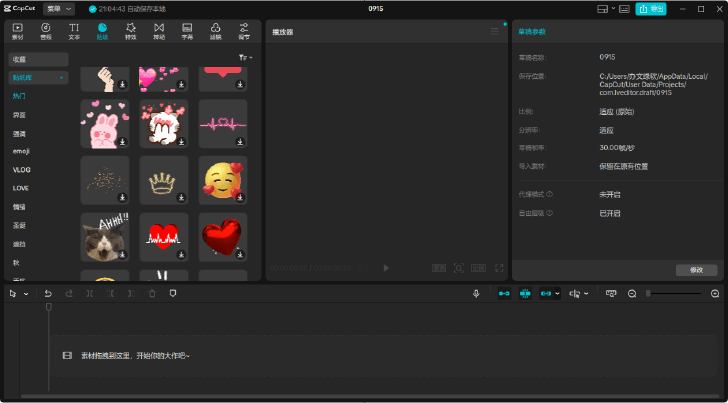Open the player panel hamburger menu

[494, 32]
